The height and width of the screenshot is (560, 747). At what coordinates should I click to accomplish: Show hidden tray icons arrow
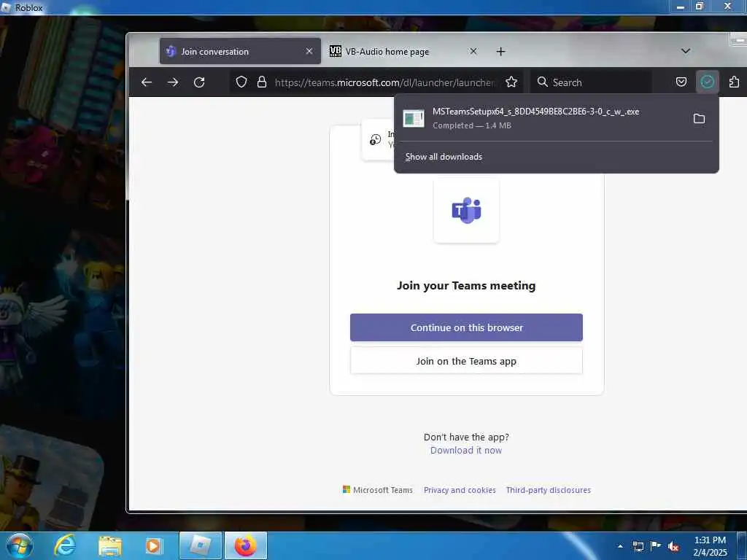(x=620, y=546)
